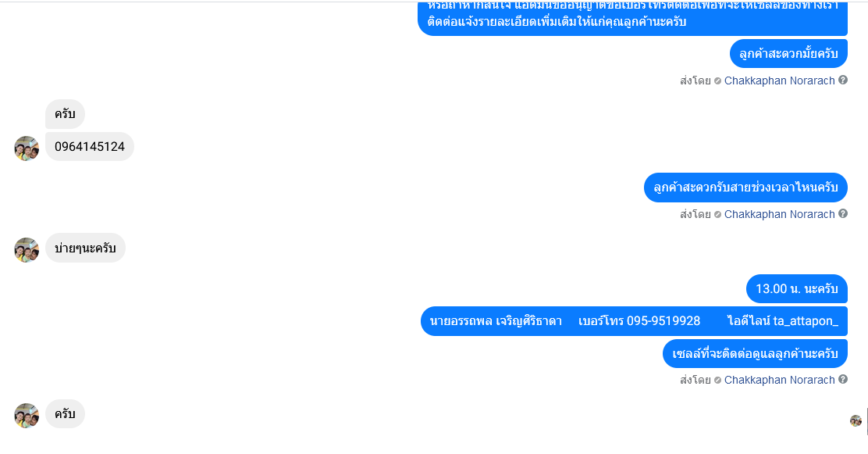Click the verified badge before last Chakkaphan Norarach

717,381
